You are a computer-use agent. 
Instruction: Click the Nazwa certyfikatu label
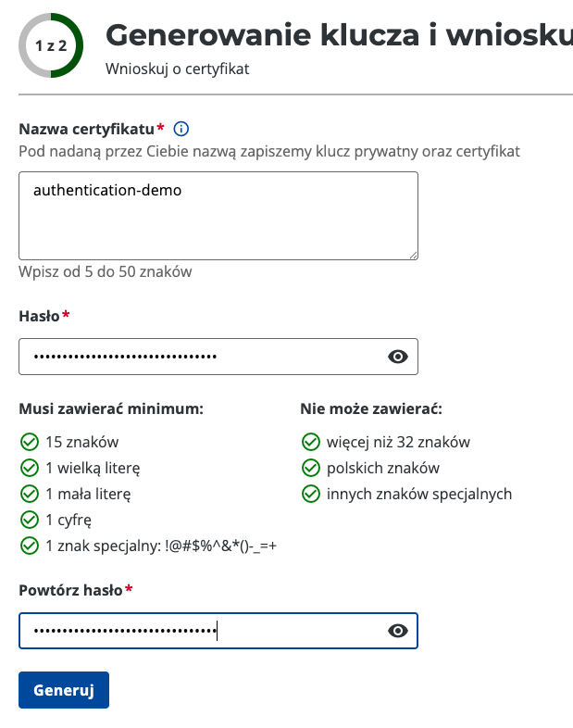click(x=87, y=129)
